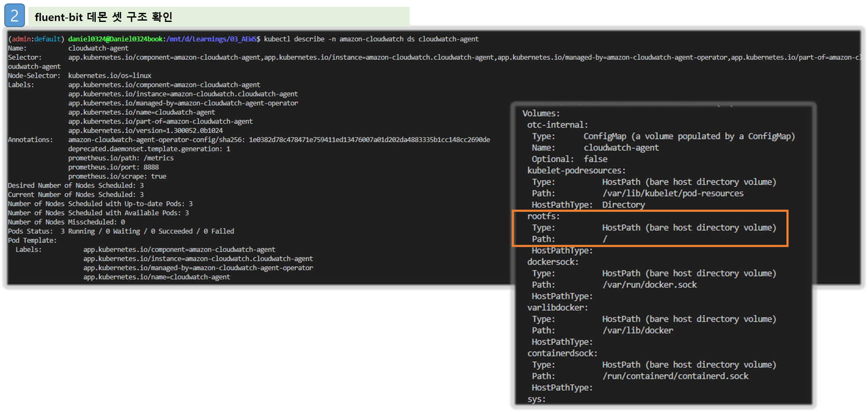Image resolution: width=868 pixels, height=412 pixels.
Task: Click the 'otc-internal:' volume name
Action: [x=558, y=125]
